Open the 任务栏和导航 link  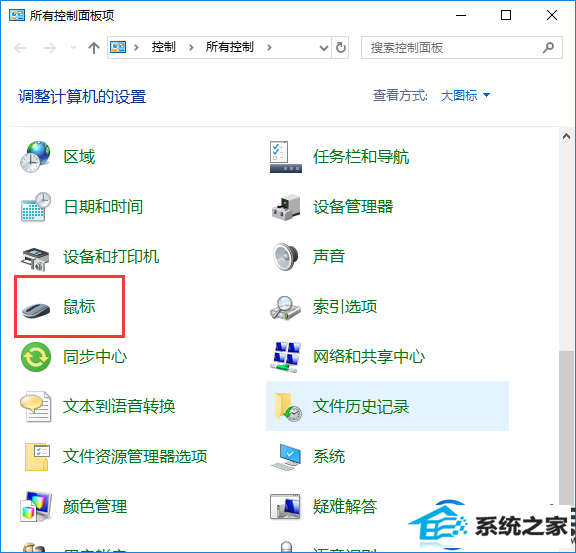pyautogui.click(x=361, y=157)
